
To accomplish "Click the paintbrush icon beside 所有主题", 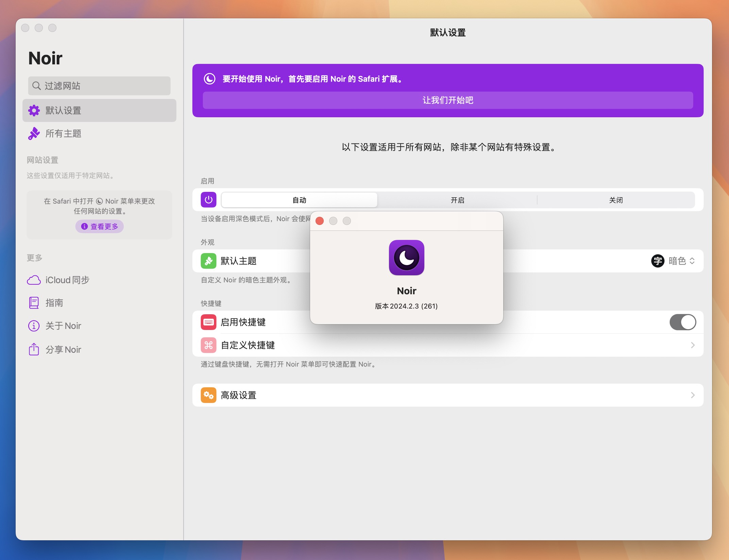I will (34, 134).
